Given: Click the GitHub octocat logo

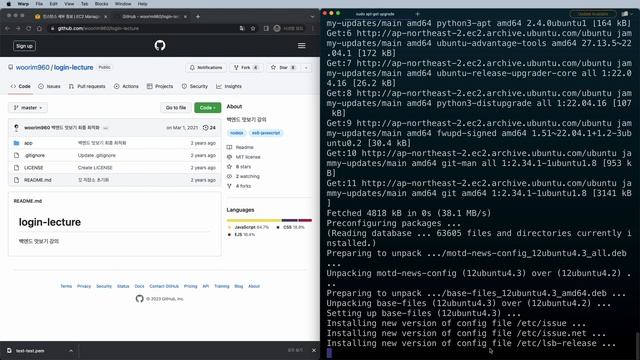Looking at the screenshot, I should (160, 45).
